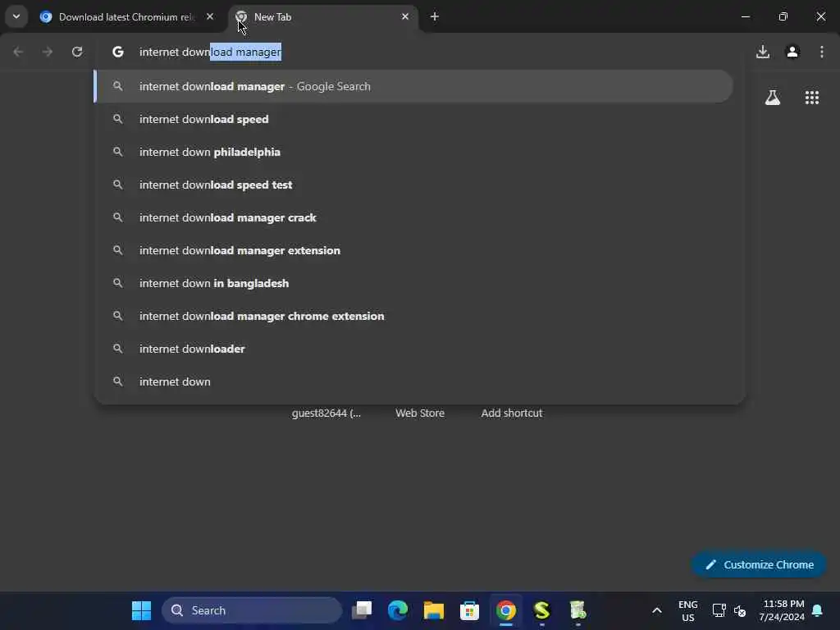Minimize the Chrome window

pos(745,16)
